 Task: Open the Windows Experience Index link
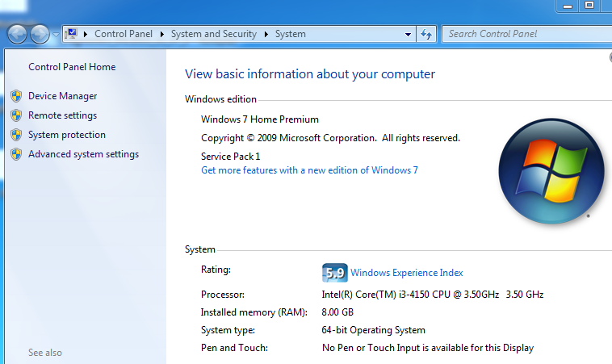(x=407, y=273)
